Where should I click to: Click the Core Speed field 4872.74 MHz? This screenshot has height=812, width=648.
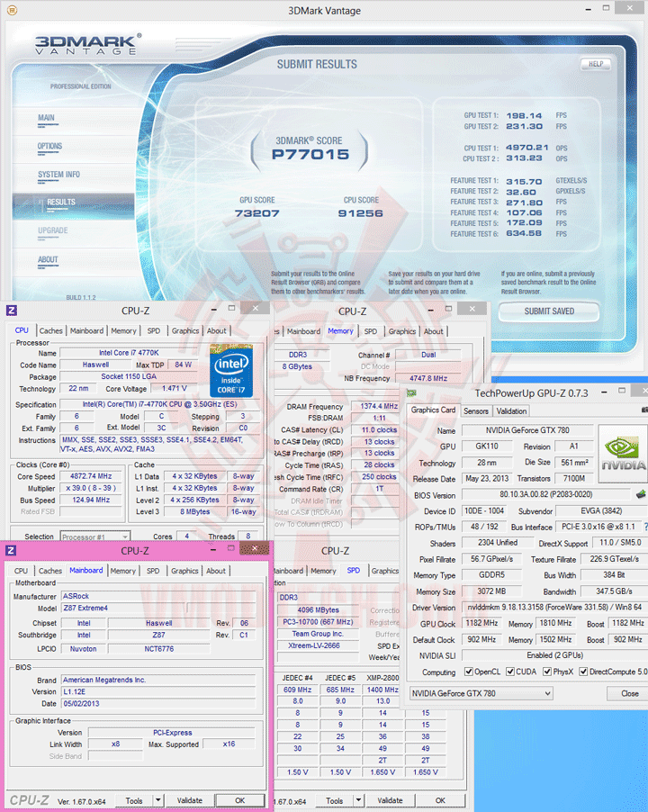[91, 476]
